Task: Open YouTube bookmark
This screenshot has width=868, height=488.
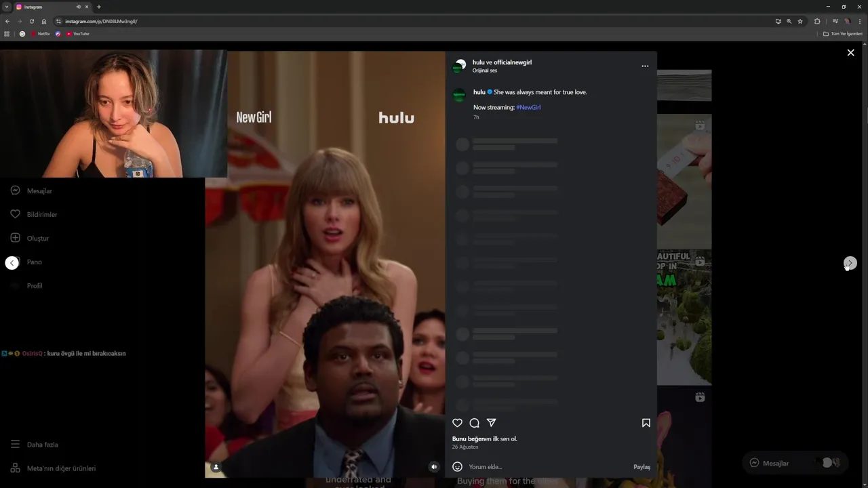Action: coord(78,34)
